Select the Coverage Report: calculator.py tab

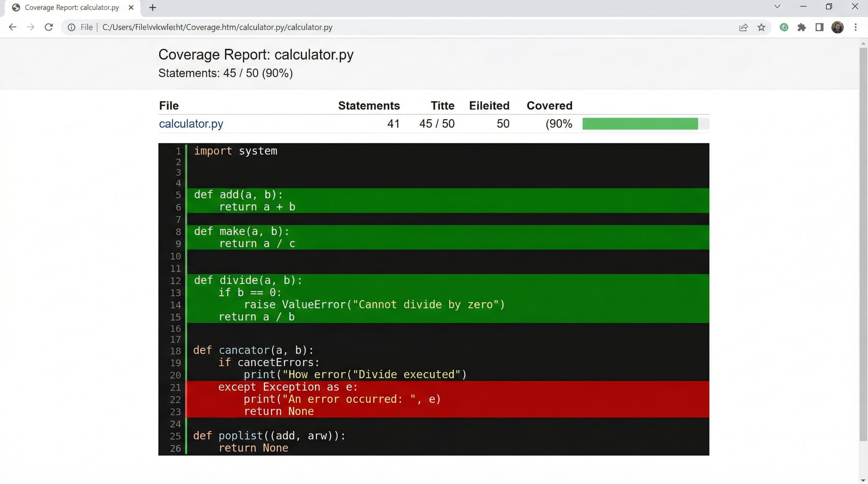(72, 7)
